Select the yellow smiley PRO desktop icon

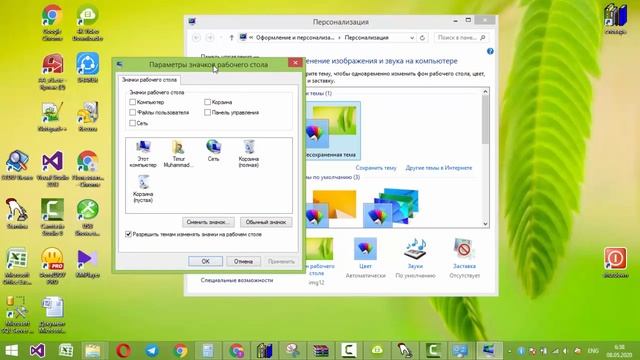click(x=52, y=266)
